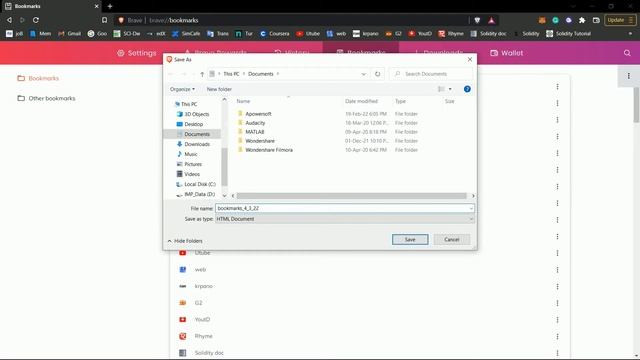The height and width of the screenshot is (360, 640).
Task: Open a new browser tab
Action: (x=110, y=6)
